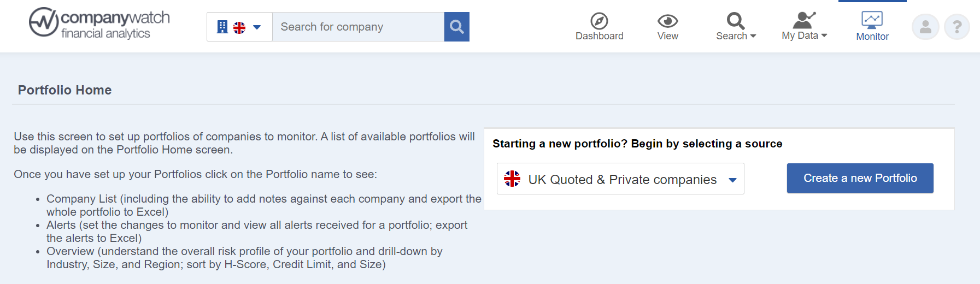Screen dimensions: 980x284
Task: Click the Company Watch logo
Action: point(99,23)
